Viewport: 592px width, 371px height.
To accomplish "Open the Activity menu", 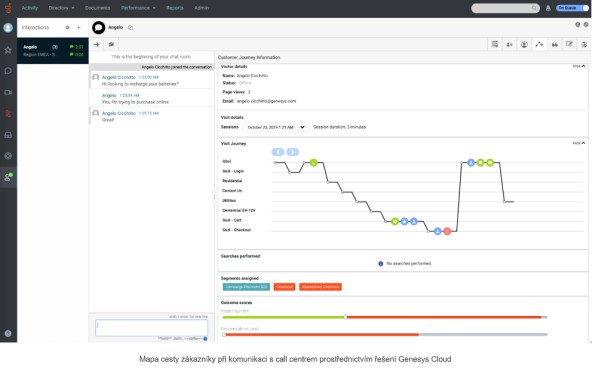I will click(x=30, y=8).
